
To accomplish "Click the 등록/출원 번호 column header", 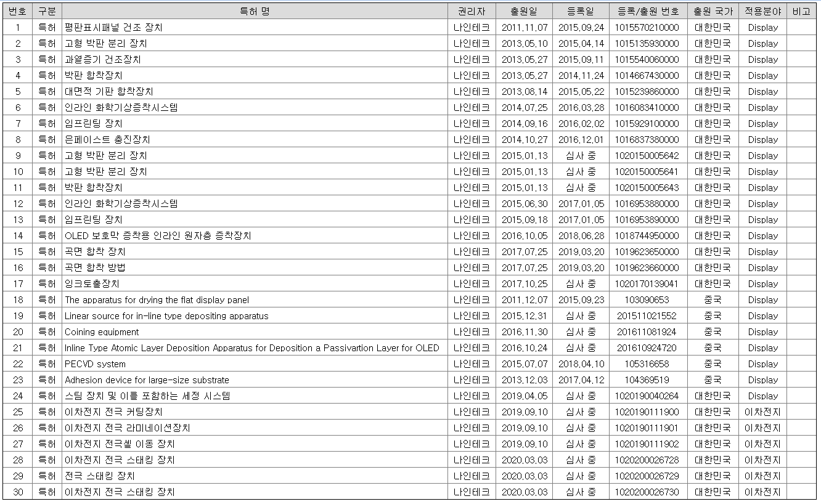I will 647,11.
